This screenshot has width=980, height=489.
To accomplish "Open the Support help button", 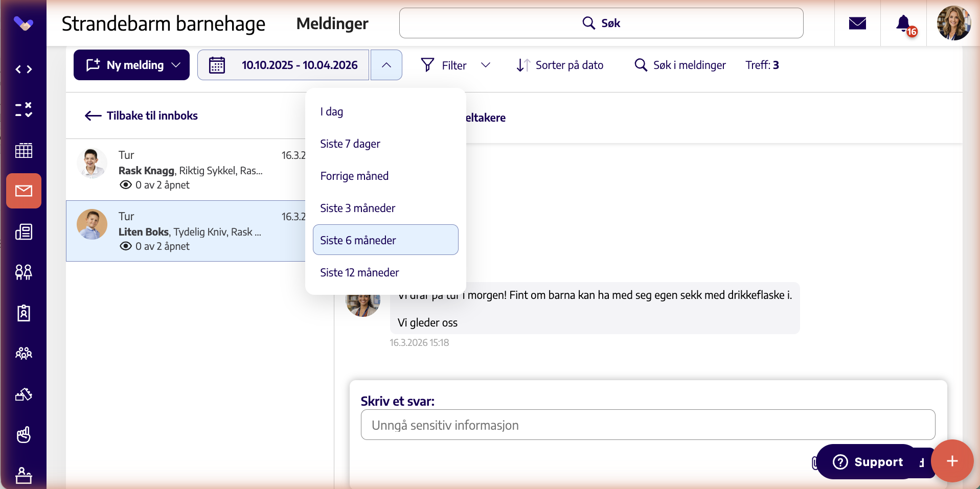I will click(x=868, y=461).
